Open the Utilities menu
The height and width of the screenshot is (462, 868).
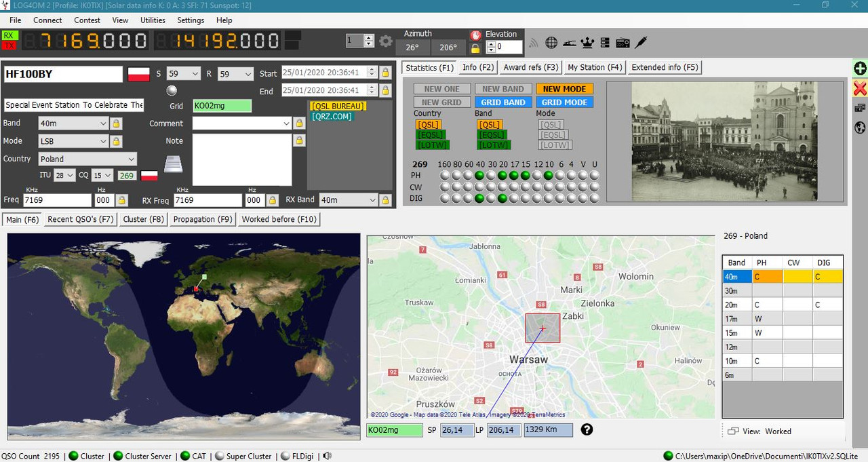153,20
